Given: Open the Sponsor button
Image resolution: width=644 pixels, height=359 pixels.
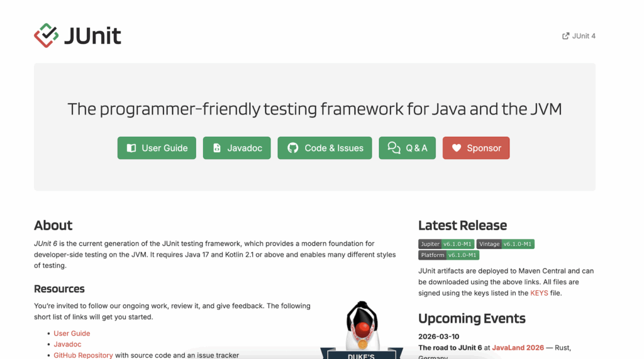Looking at the screenshot, I should 476,148.
